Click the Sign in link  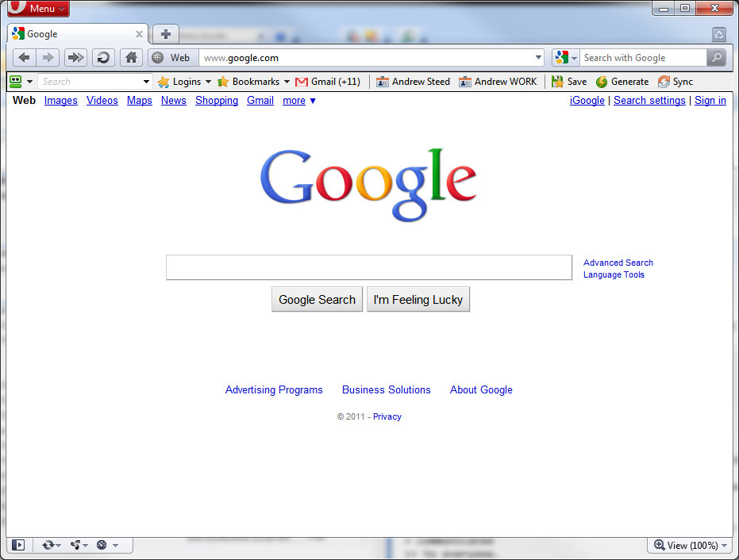pyautogui.click(x=710, y=100)
